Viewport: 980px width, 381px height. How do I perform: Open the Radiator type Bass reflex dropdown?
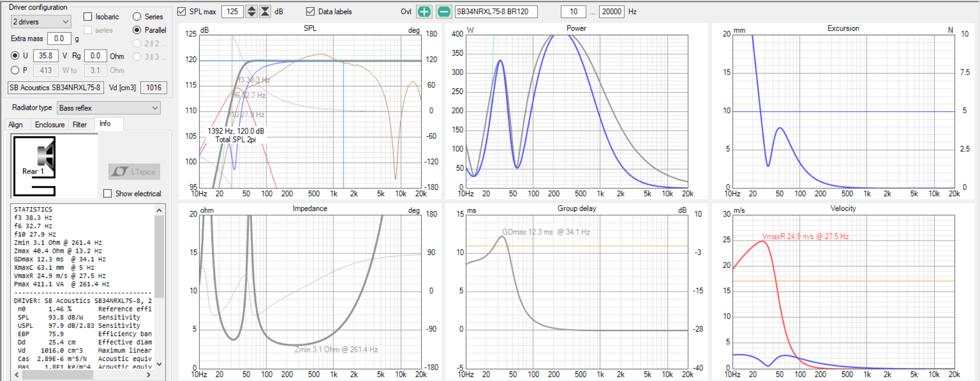[109, 108]
